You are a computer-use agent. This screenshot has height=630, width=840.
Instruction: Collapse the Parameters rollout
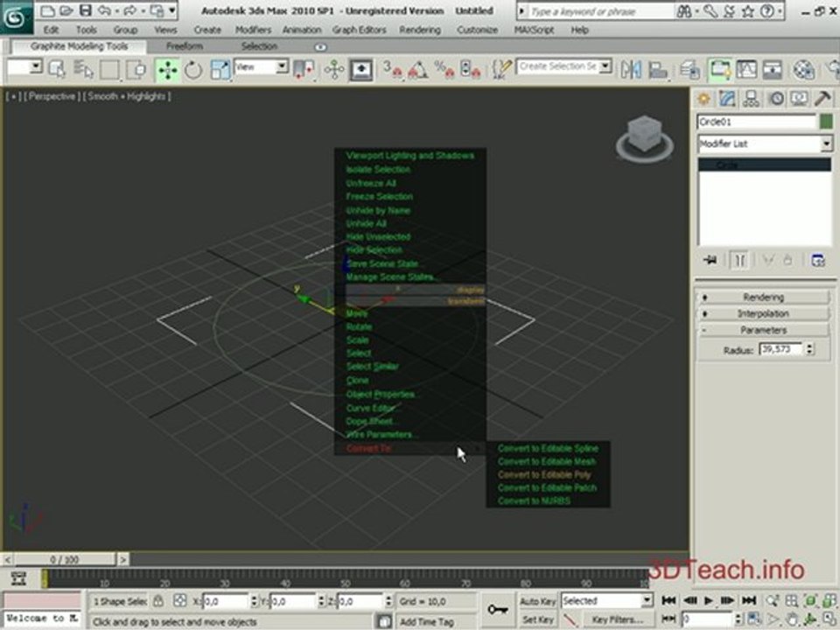(x=763, y=330)
